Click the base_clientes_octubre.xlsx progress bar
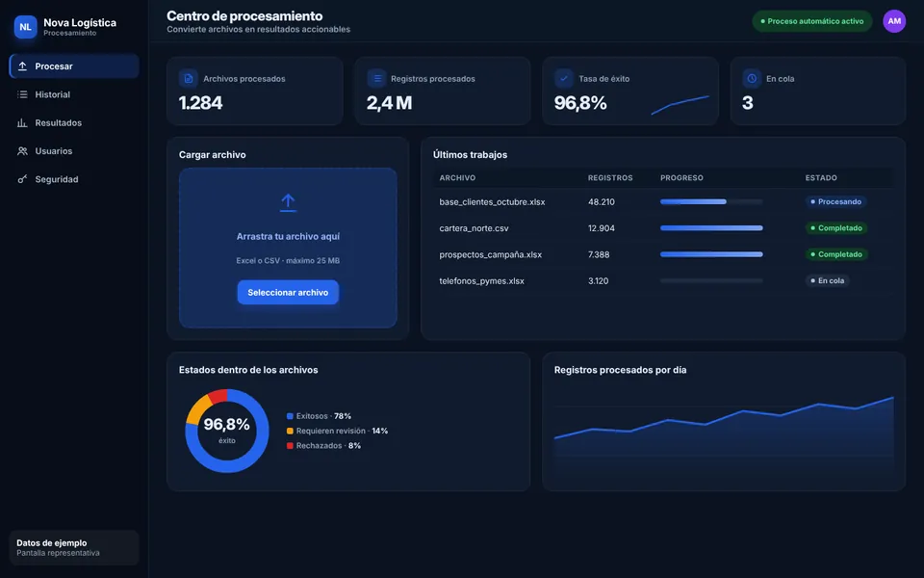The height and width of the screenshot is (578, 924). coord(711,201)
